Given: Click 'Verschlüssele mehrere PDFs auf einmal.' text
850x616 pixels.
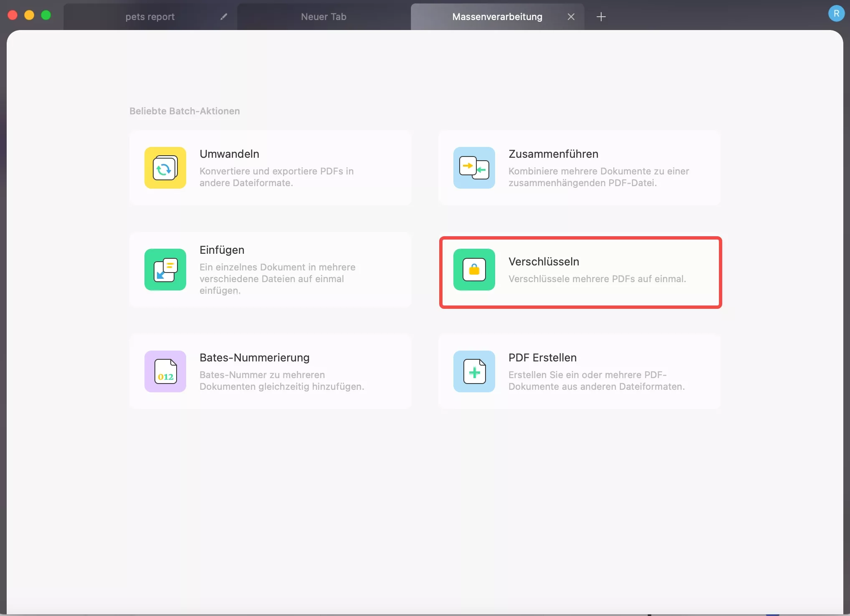Looking at the screenshot, I should pos(597,279).
